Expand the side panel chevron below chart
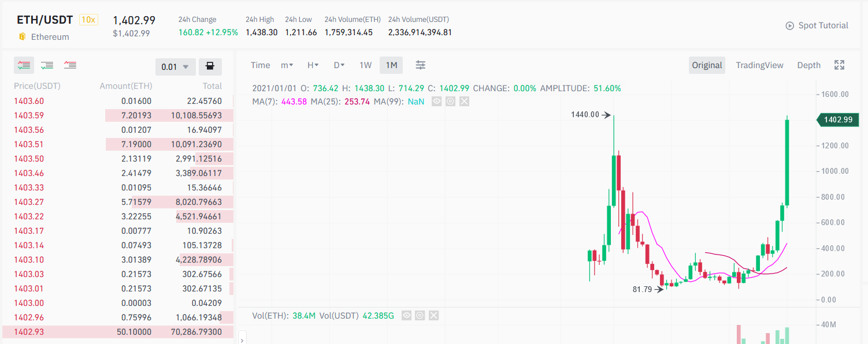Screen dimensions: 868x344 click(x=242, y=339)
